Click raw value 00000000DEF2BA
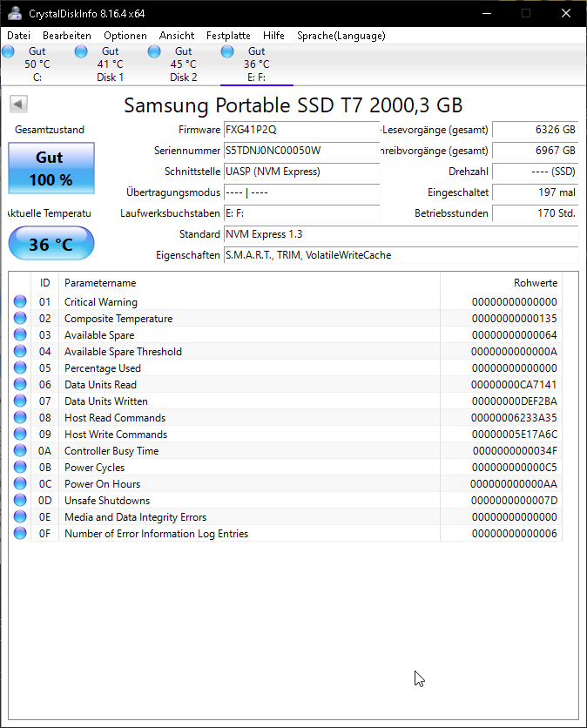The width and height of the screenshot is (587, 728). pos(514,401)
